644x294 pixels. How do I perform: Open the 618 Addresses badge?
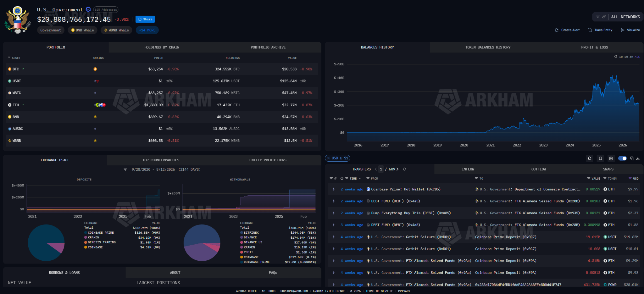106,10
